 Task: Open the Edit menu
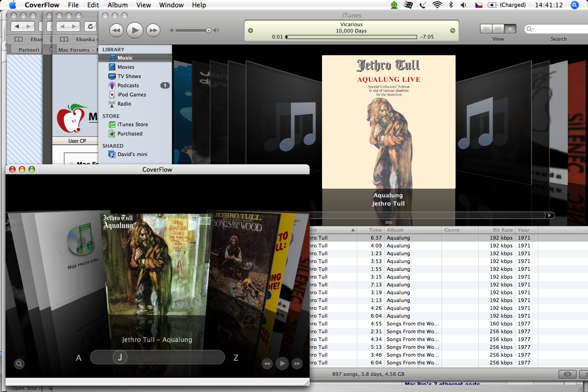pos(93,5)
